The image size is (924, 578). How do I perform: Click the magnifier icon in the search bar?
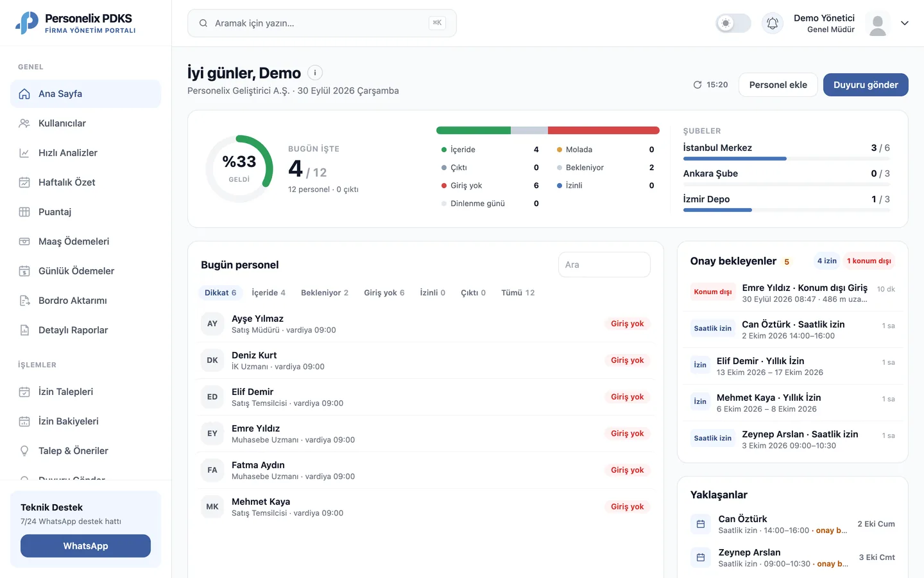click(x=203, y=23)
